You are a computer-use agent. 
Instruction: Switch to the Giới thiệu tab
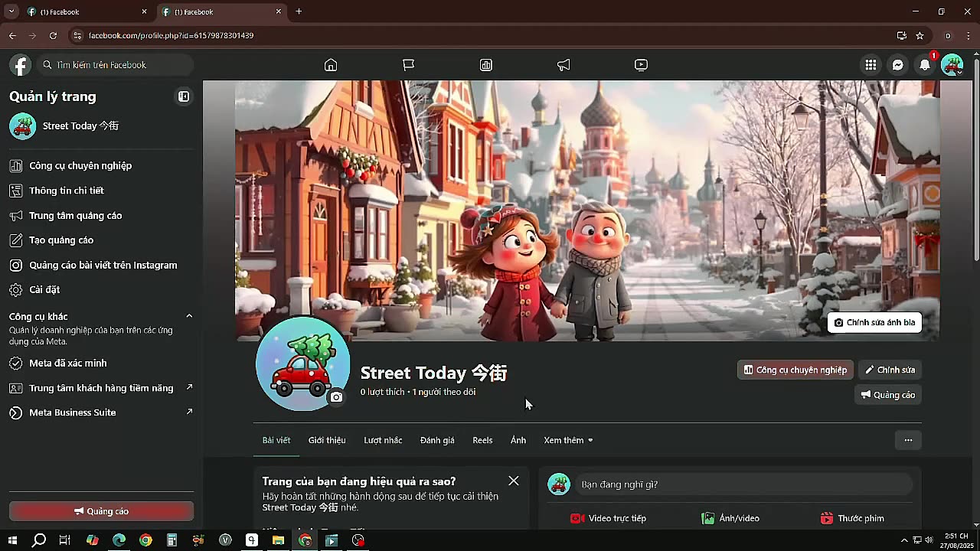click(327, 440)
